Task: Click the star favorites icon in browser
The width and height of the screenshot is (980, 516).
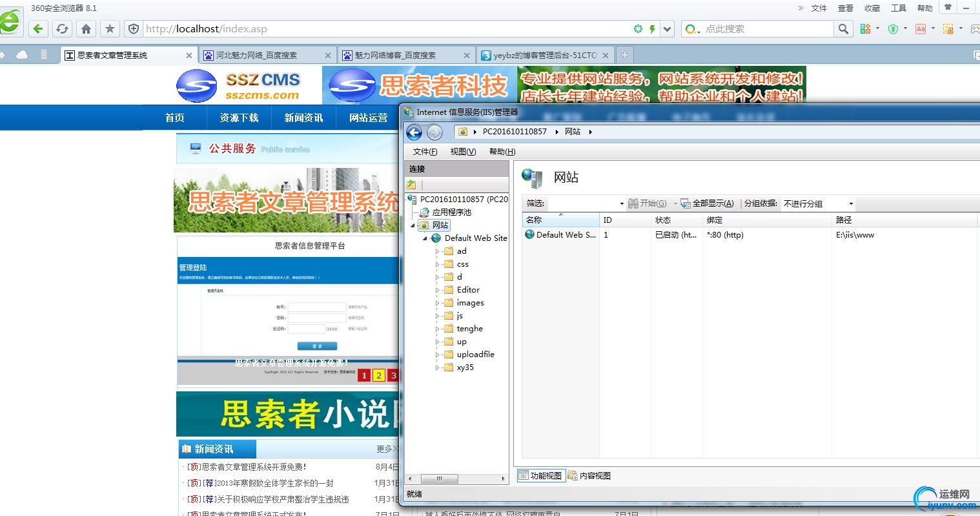Action: [x=110, y=28]
